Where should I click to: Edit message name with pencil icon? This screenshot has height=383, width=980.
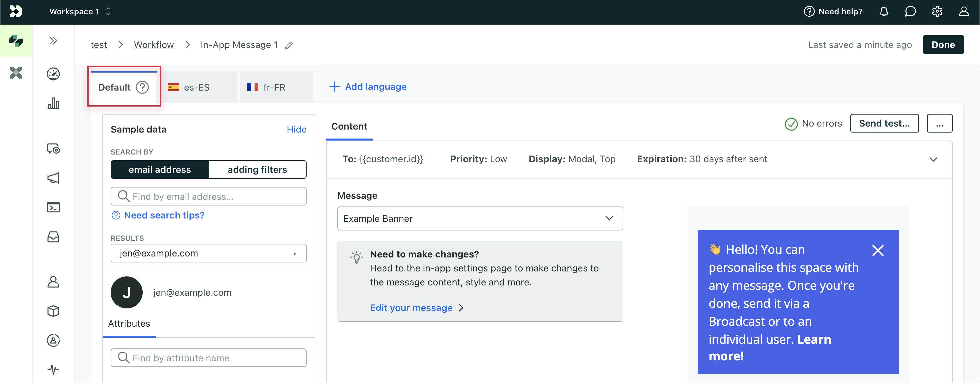[289, 46]
